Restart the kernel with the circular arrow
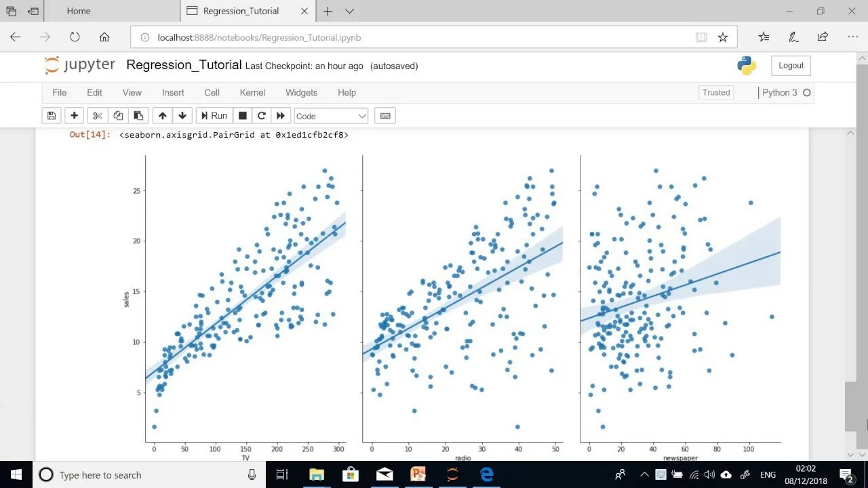Image resolution: width=868 pixels, height=488 pixels. coord(261,116)
